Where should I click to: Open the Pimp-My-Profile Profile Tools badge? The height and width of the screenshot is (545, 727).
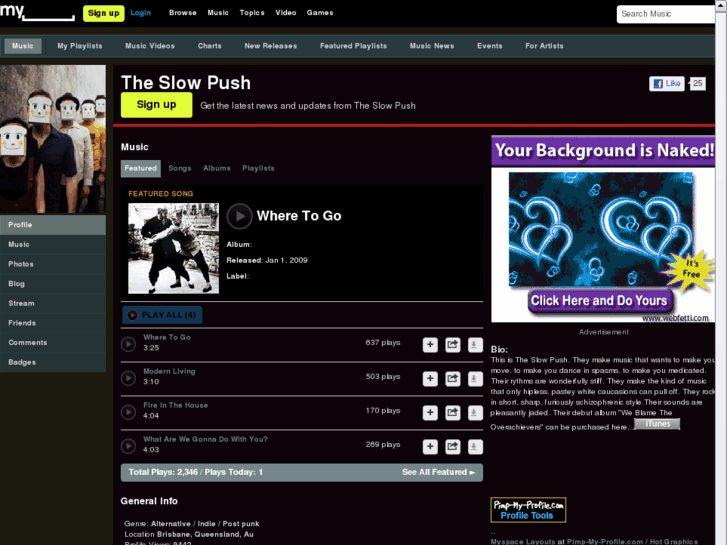[x=528, y=510]
